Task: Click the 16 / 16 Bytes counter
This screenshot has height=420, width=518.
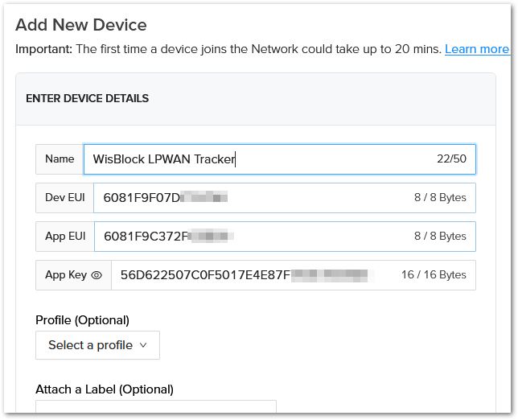Action: 434,275
